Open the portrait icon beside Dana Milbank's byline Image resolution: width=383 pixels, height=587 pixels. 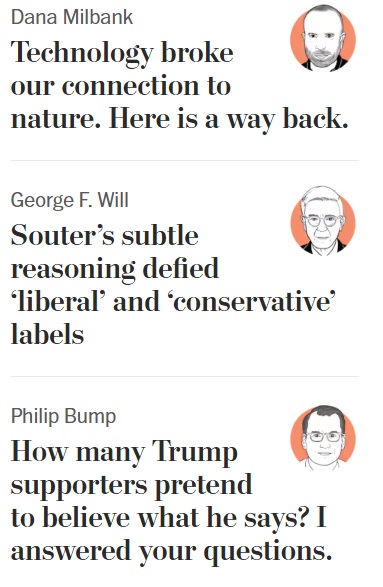click(x=323, y=38)
